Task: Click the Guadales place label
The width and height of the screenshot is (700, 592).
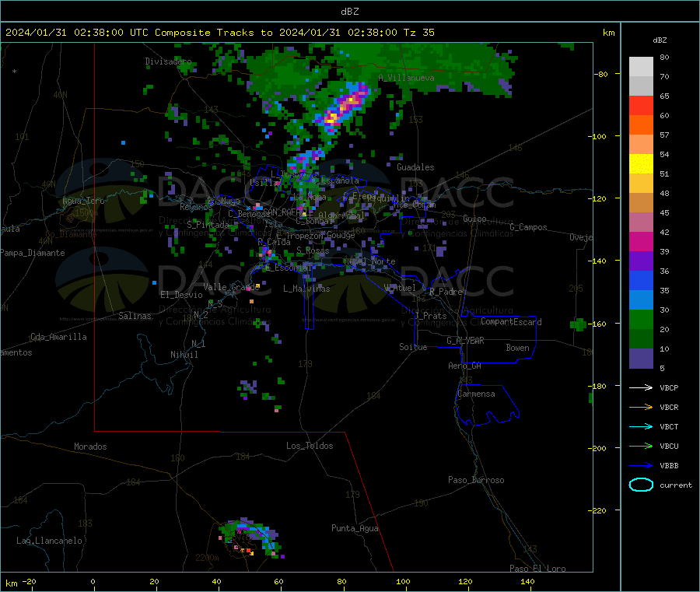Action: [x=415, y=167]
